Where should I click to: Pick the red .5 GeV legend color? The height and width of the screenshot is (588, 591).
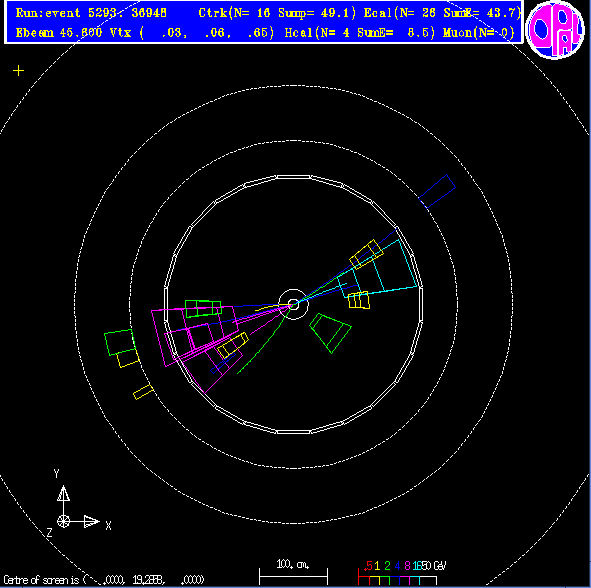click(x=368, y=566)
